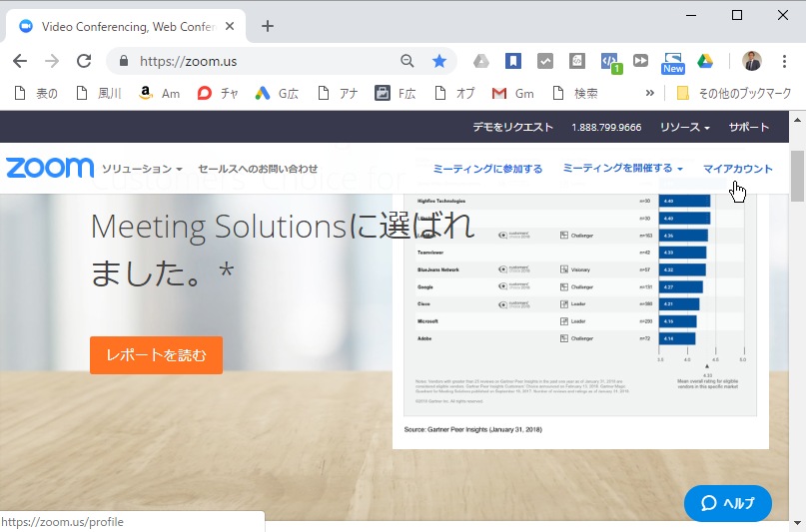Viewport: 806px width, 532px height.
Task: Expand the リソース dropdown
Action: click(x=685, y=127)
